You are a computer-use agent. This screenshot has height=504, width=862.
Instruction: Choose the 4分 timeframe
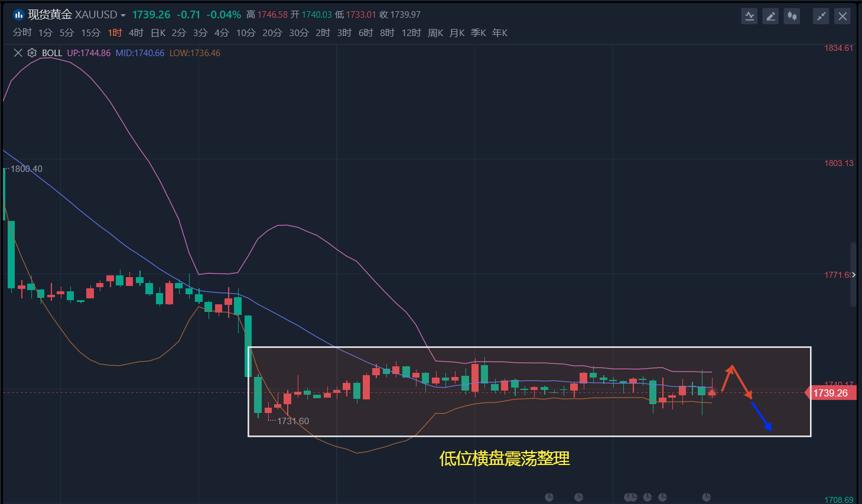(222, 32)
